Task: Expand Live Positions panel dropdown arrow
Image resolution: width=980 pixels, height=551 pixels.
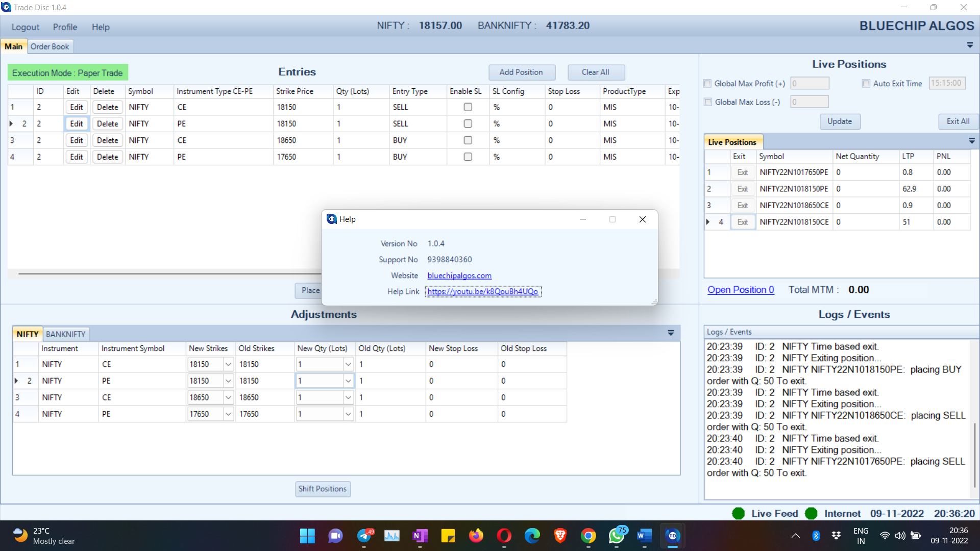Action: coord(972,141)
